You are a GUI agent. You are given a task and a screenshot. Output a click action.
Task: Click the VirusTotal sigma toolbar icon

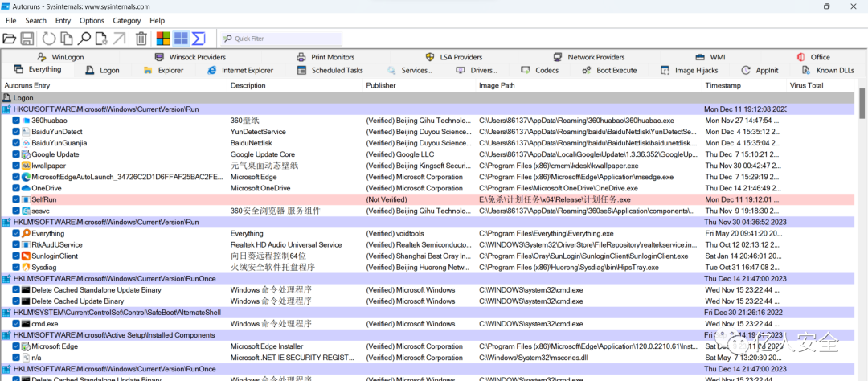click(x=199, y=39)
